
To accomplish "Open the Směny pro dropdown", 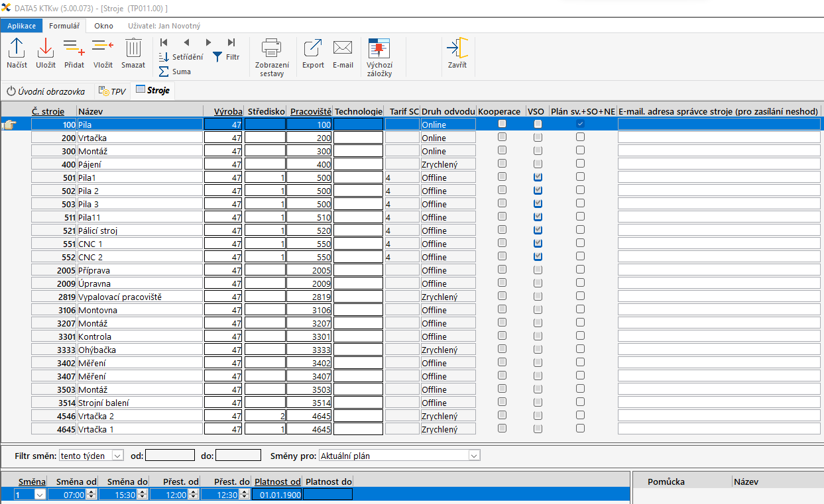I will (x=473, y=456).
